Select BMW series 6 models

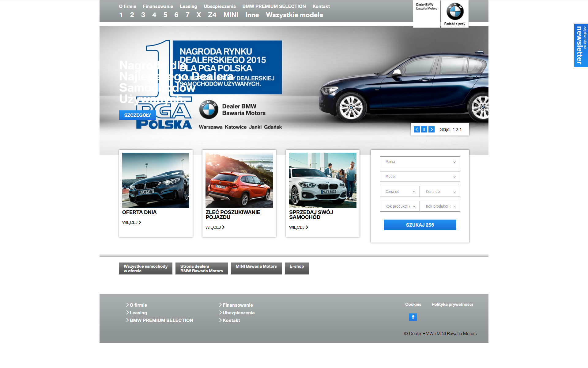coord(176,15)
